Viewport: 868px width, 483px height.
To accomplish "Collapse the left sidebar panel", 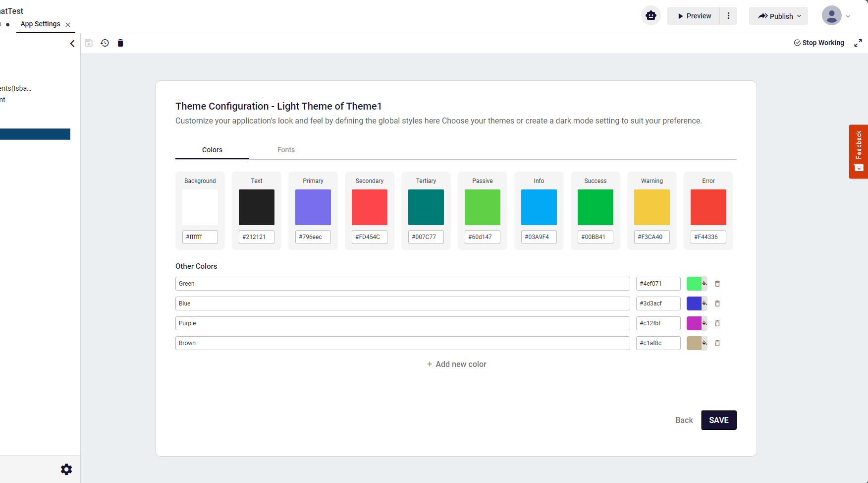I will point(72,44).
